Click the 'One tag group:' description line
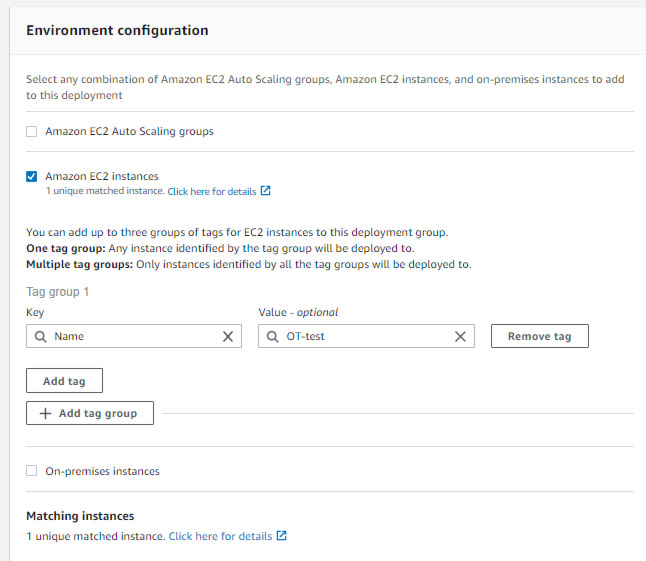Viewport: 646px width, 561px height. tap(220, 248)
